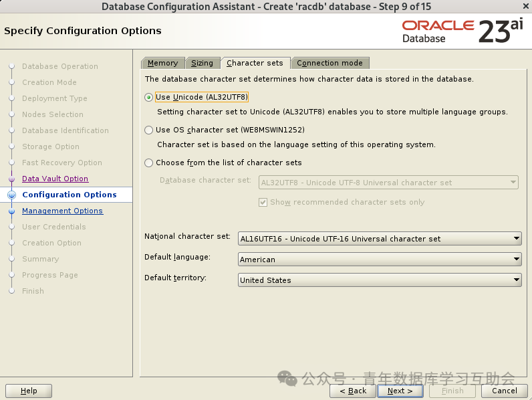Screen dimensions: 532x400
Task: Click the disabled Finish button
Action: [x=452, y=391]
